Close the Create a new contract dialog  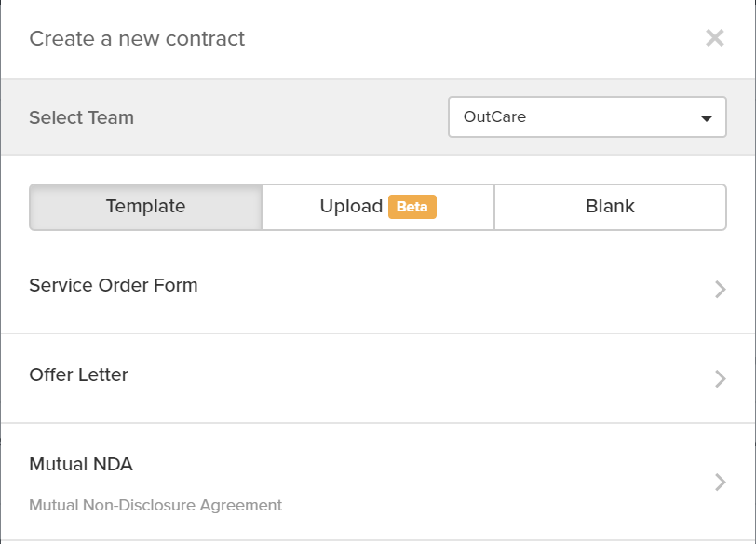pos(714,38)
